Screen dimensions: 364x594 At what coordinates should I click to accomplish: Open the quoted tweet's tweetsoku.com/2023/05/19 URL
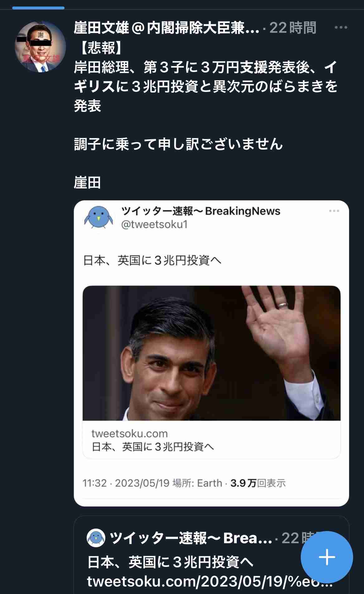209,582
